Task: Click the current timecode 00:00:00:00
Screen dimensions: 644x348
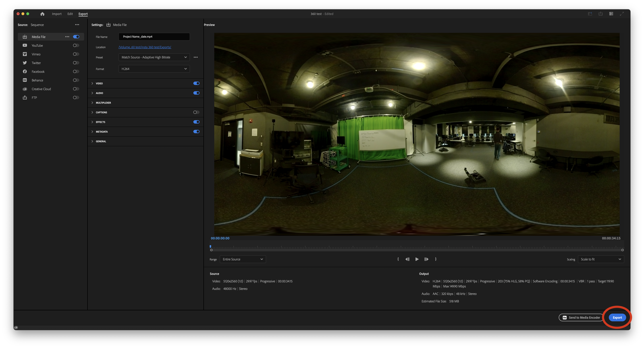Action: point(220,238)
